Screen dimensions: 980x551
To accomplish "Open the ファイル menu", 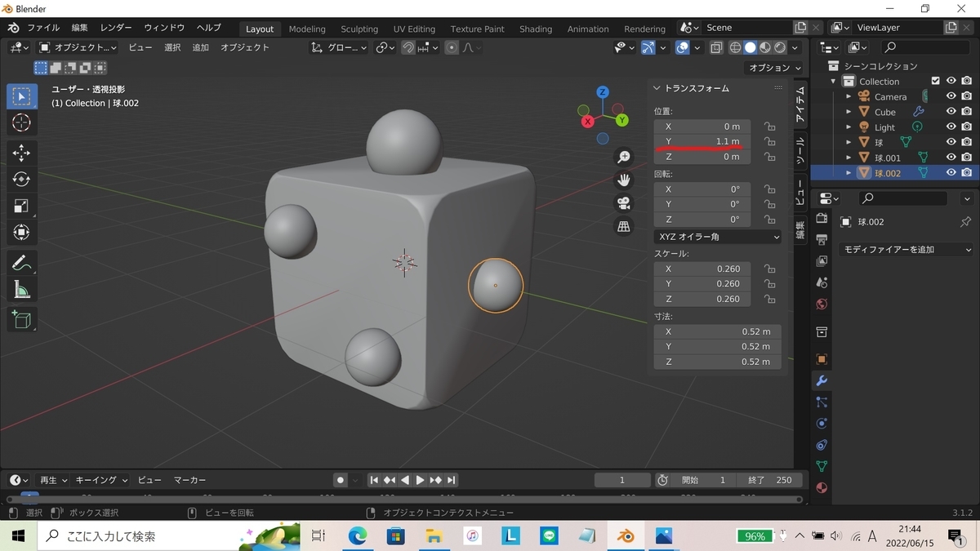I will click(x=43, y=28).
